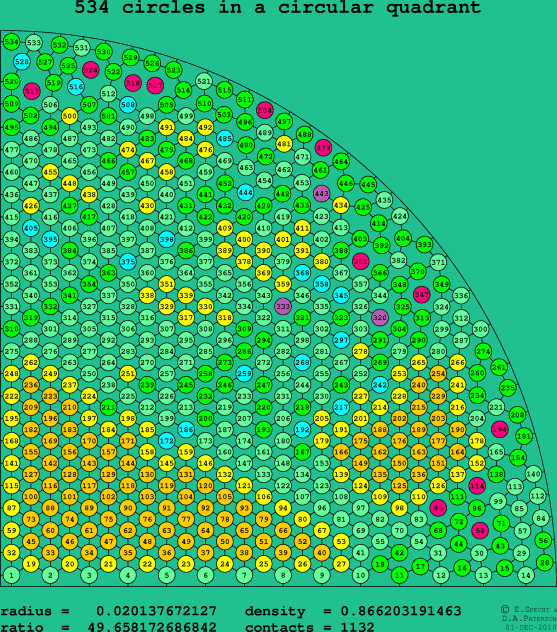Click the circle numbered 14
Image resolution: width=557 pixels, height=632 pixels.
(x=526, y=575)
